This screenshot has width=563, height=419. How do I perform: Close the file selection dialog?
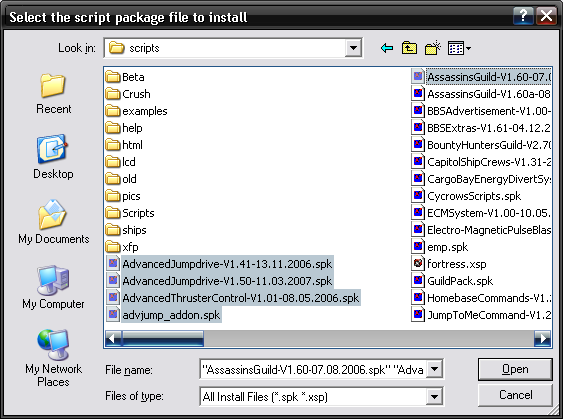coord(546,16)
